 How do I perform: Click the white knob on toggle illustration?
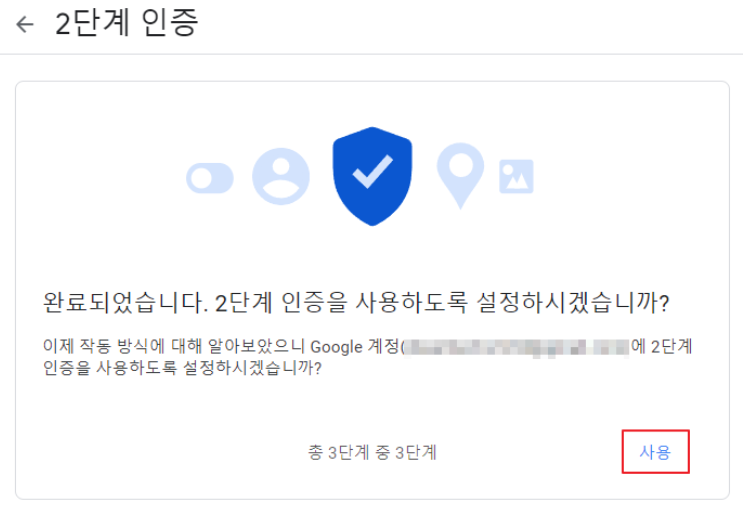(202, 178)
